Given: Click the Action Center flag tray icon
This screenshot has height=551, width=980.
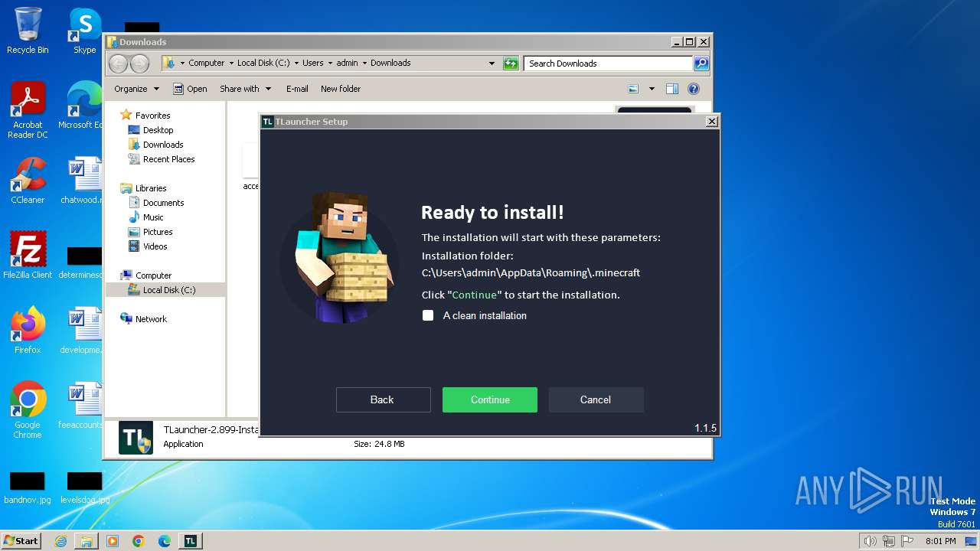Looking at the screenshot, I should (908, 541).
